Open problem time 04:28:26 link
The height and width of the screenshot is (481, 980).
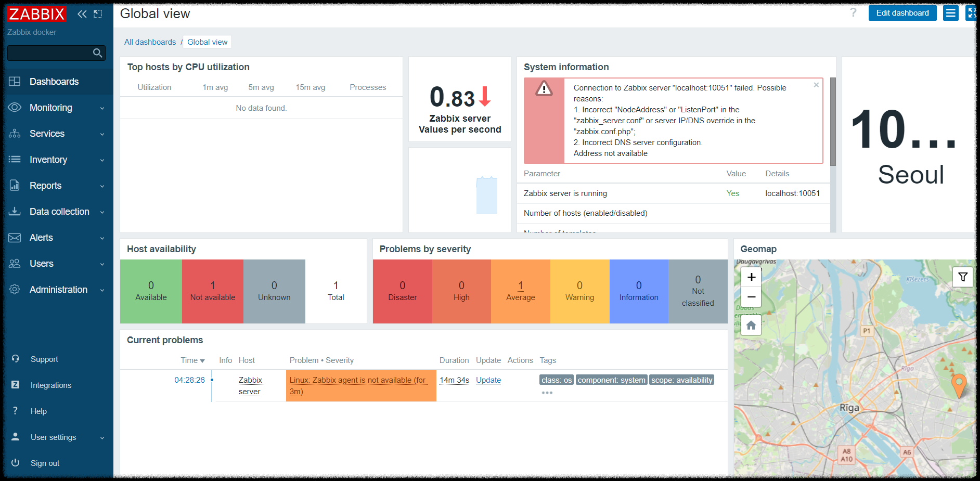pyautogui.click(x=189, y=380)
